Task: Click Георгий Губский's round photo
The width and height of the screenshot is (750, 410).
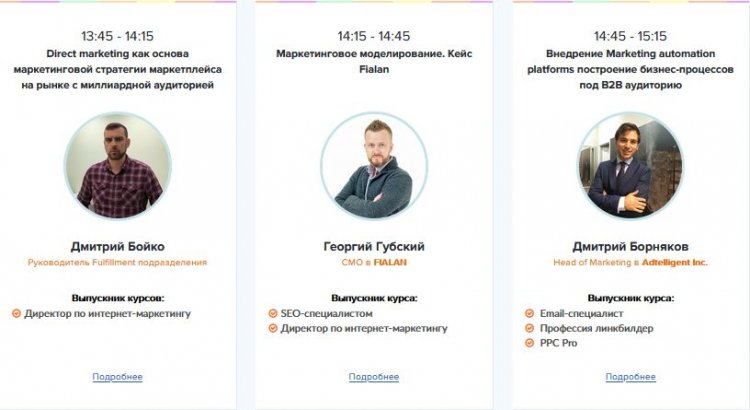Action: point(374,166)
